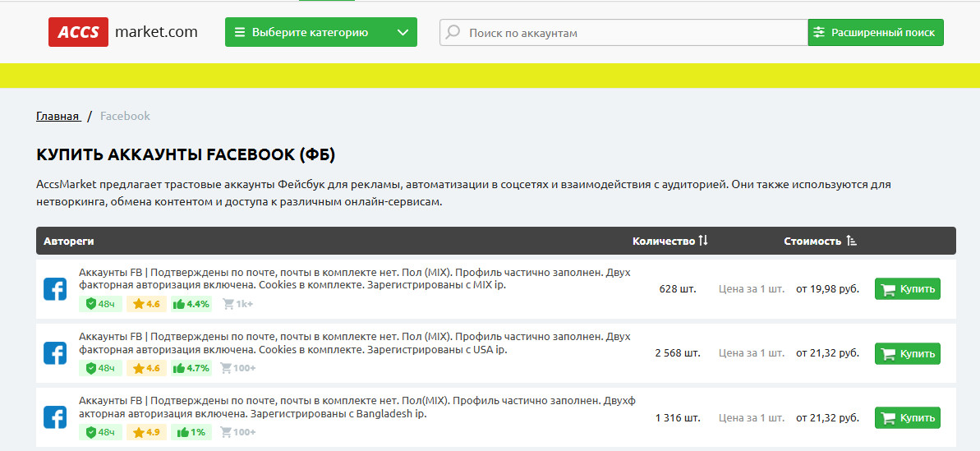Click the 100+ sales badge on USA ip listing
The width and height of the screenshot is (980, 451).
(238, 368)
